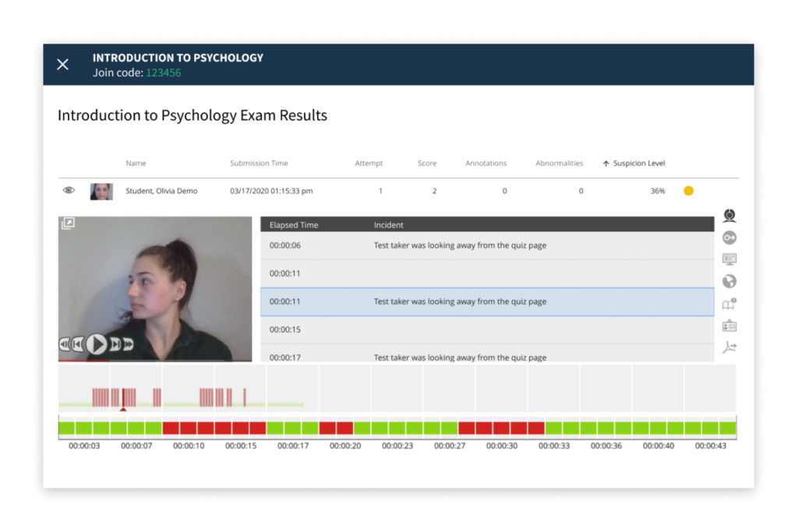Select the 00:00:17 looking away incident
This screenshot has width=798, height=532.
(x=487, y=354)
